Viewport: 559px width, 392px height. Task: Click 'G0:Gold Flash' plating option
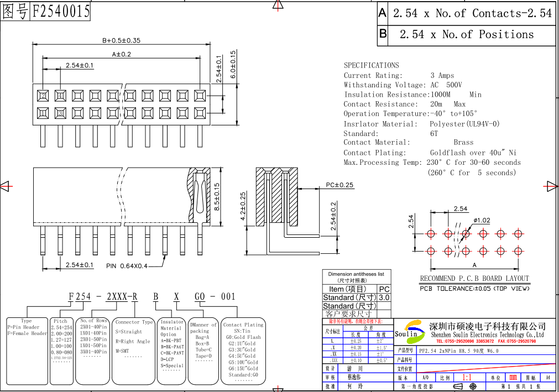coord(243,337)
